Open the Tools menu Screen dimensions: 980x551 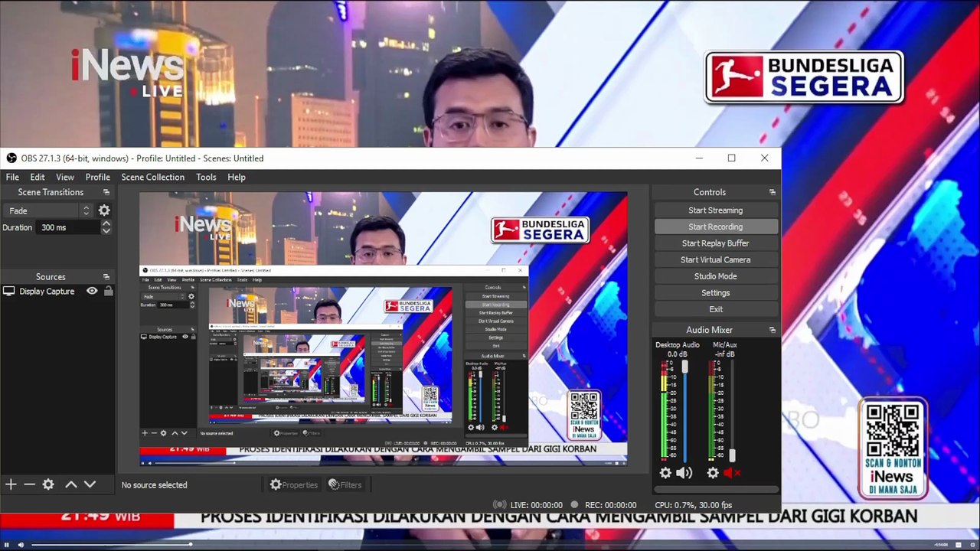(x=206, y=177)
